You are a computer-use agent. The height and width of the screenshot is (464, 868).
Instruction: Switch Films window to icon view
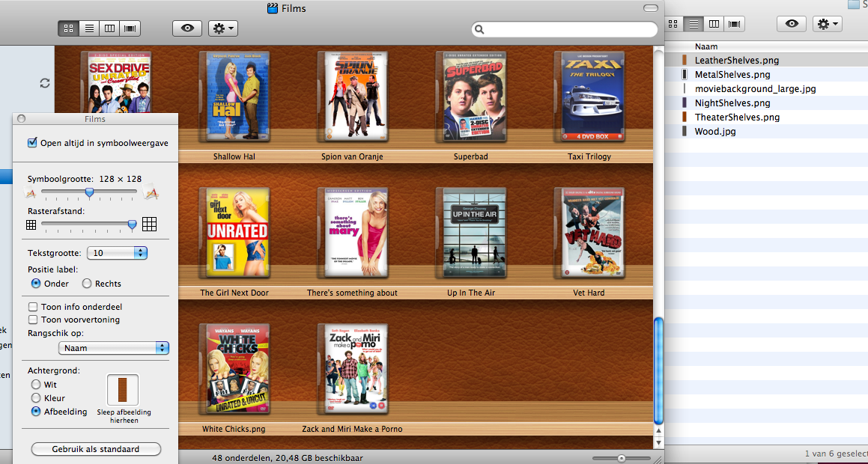point(69,28)
